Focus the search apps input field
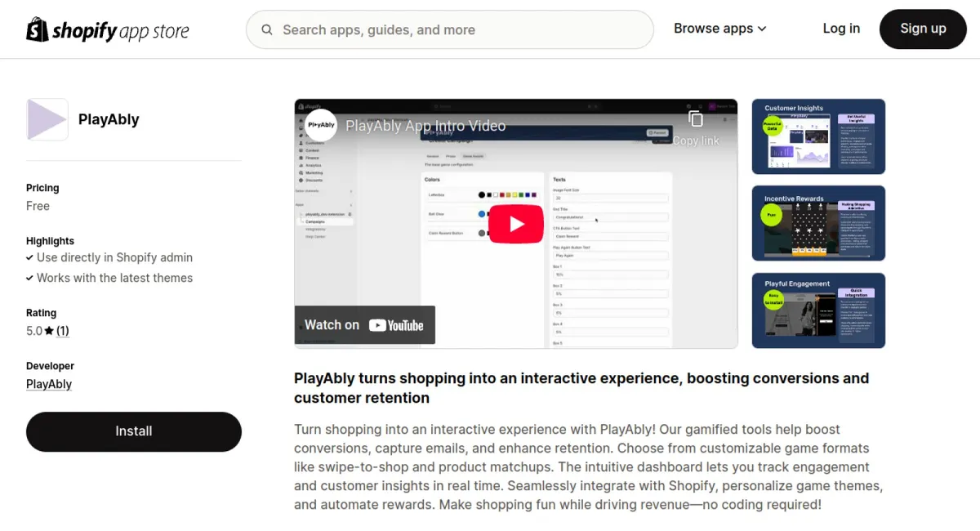980x531 pixels. tap(450, 30)
